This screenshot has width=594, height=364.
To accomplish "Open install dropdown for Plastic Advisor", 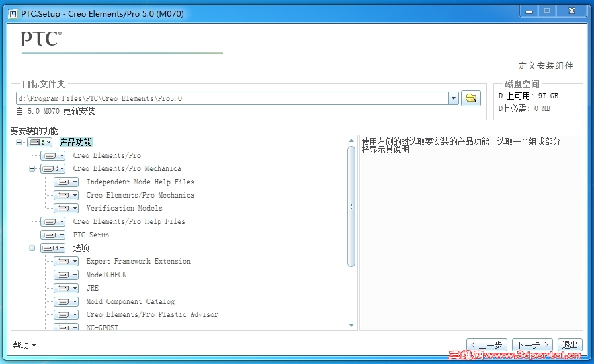I will point(66,315).
